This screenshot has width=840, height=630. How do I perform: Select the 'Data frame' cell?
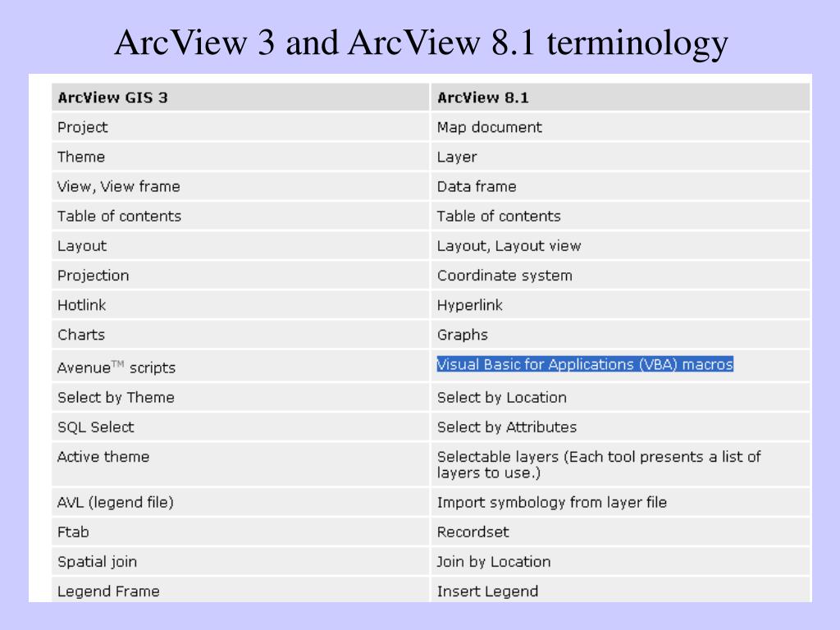tap(620, 186)
